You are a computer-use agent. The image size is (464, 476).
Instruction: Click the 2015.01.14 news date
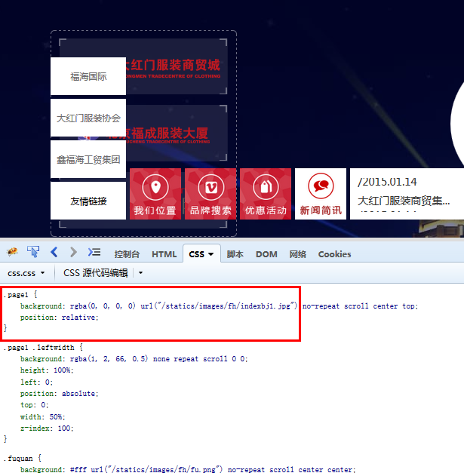point(387,182)
